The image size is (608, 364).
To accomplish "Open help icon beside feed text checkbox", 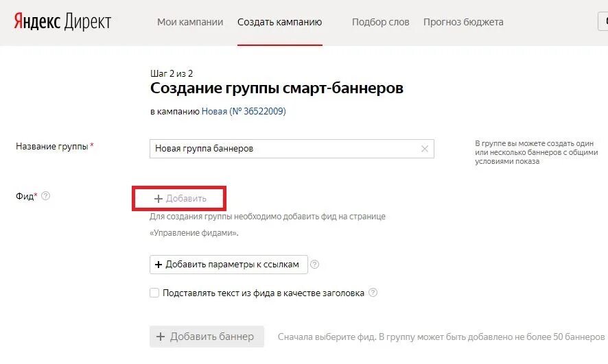I will (x=373, y=293).
